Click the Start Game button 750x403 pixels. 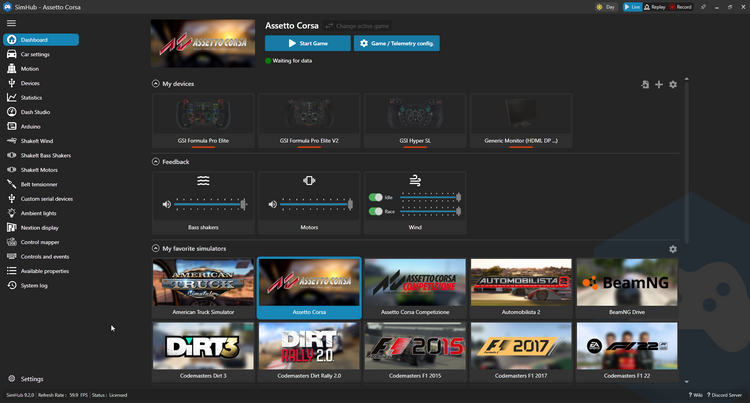click(308, 43)
